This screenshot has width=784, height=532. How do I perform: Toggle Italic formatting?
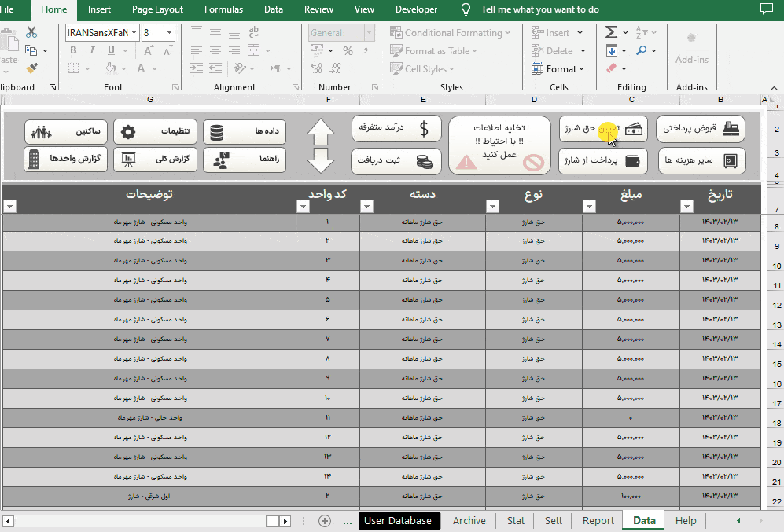pos(92,50)
